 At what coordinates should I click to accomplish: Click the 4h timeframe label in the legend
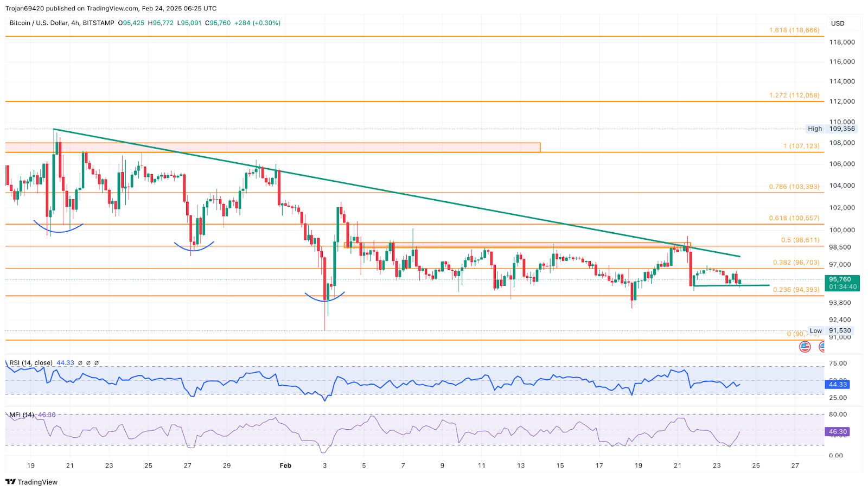[x=75, y=23]
